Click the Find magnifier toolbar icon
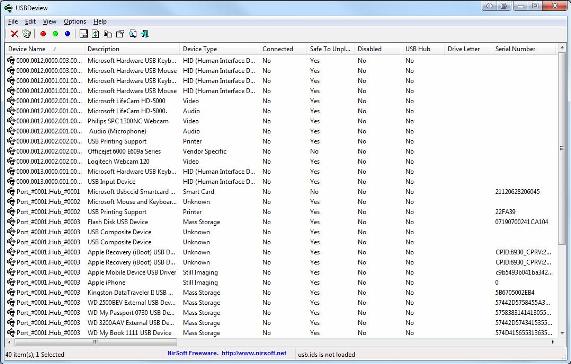 133,34
